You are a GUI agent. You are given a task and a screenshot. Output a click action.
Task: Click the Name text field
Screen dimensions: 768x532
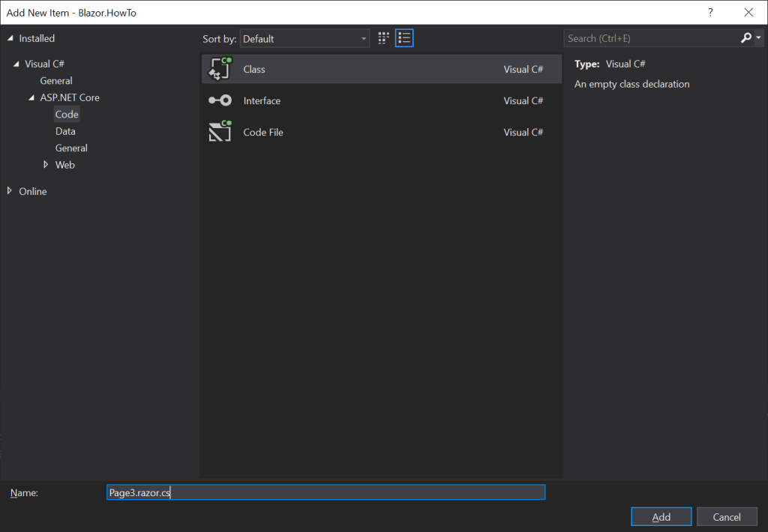(325, 492)
